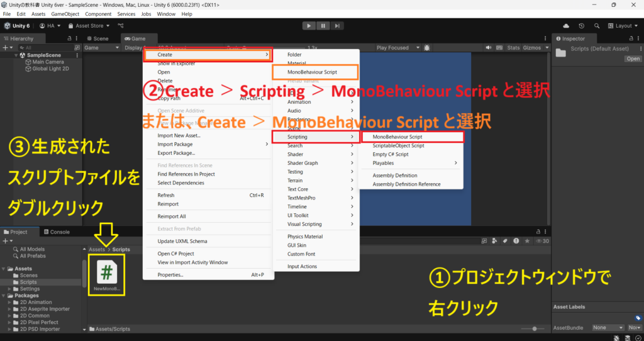Choose ScriptableObject Script in the submenu
The height and width of the screenshot is (341, 644).
[x=411, y=145]
